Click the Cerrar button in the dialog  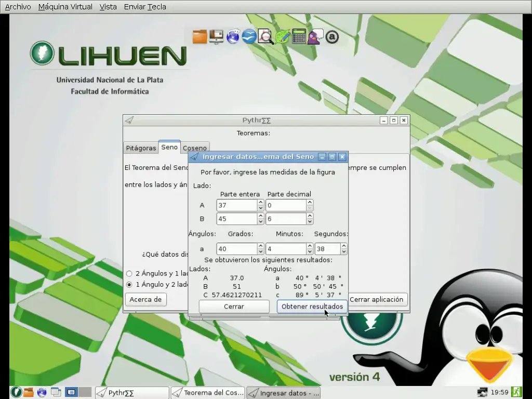[234, 307]
